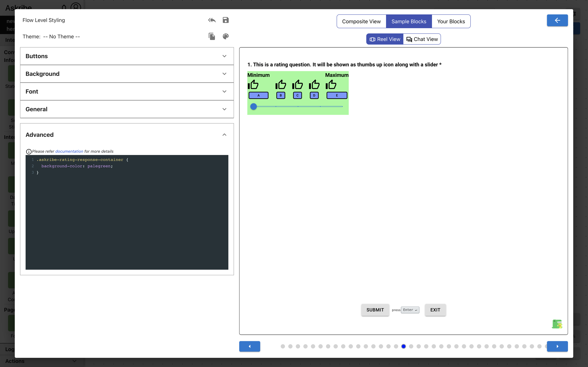Open the theme palette icon
Viewport: 588px width, 367px height.
click(x=225, y=36)
